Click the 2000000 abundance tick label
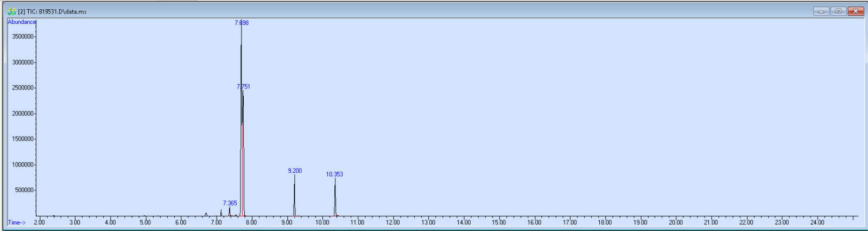The height and width of the screenshot is (231, 868). (x=23, y=114)
